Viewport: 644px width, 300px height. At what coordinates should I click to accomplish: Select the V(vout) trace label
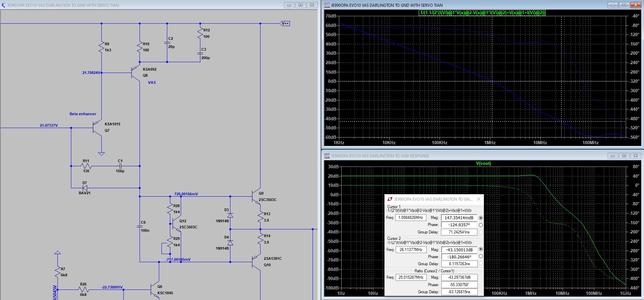(483, 163)
